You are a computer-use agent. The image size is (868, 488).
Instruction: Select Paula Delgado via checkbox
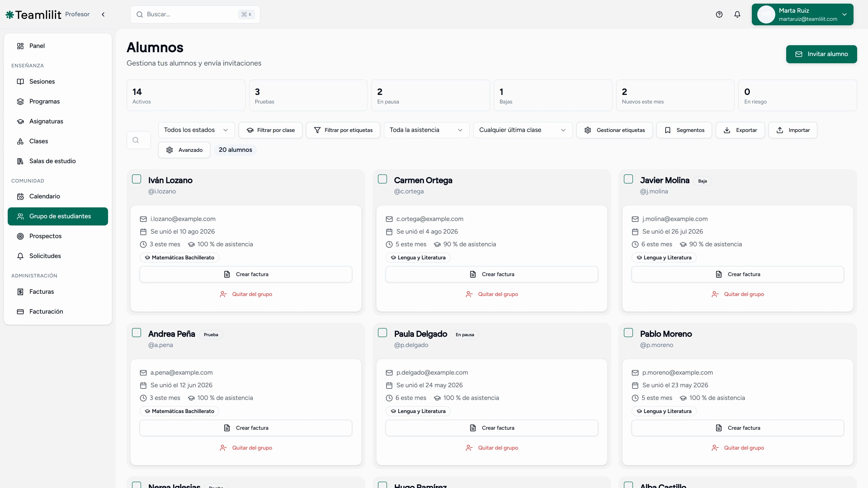[x=382, y=332]
